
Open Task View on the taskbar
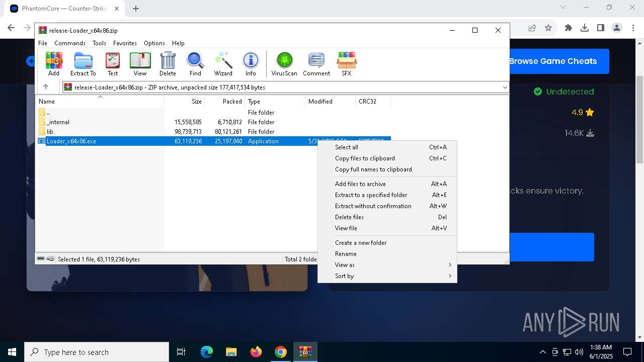181,352
